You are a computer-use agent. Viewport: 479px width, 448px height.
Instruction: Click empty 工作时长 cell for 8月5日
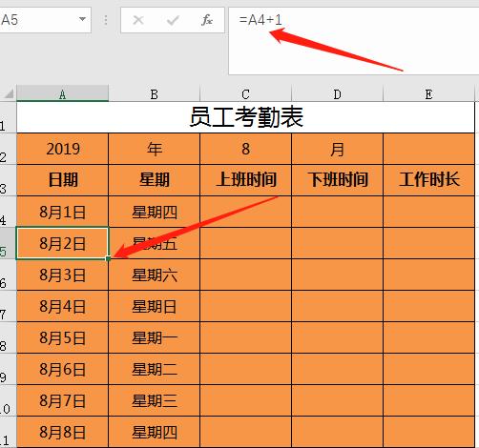click(428, 337)
